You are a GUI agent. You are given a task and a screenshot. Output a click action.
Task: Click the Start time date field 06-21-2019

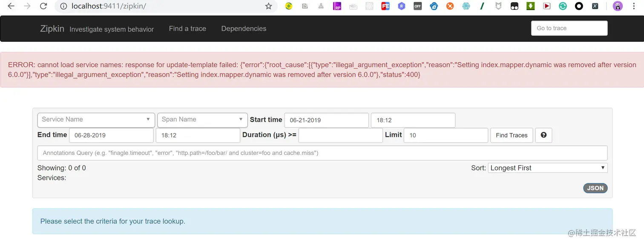(x=326, y=120)
